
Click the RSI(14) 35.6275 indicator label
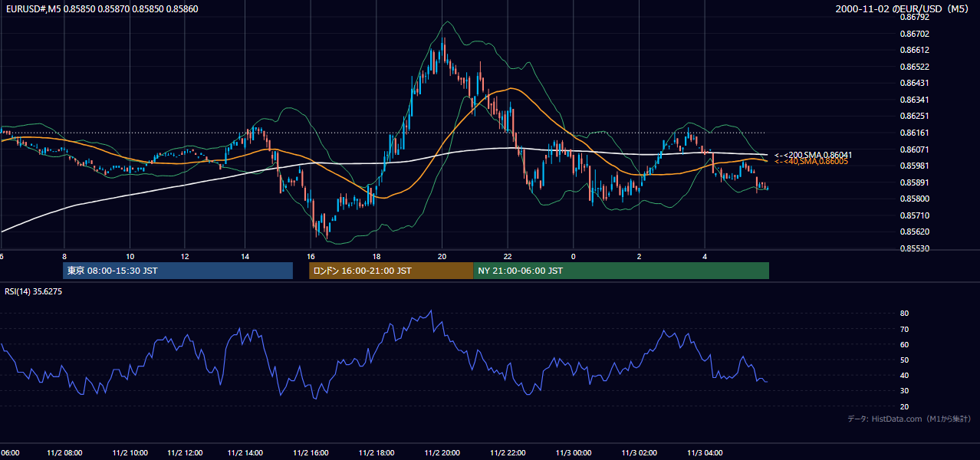pyautogui.click(x=34, y=291)
